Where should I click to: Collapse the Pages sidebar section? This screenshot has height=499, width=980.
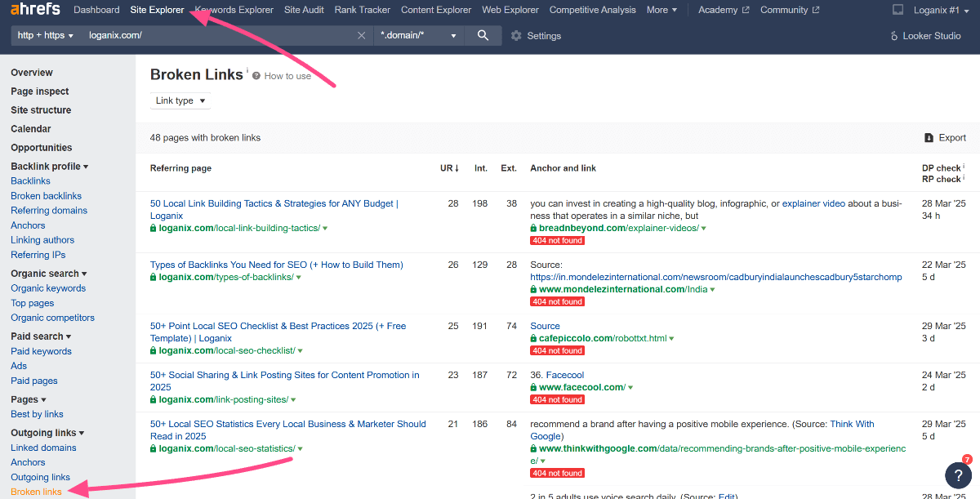coord(29,399)
